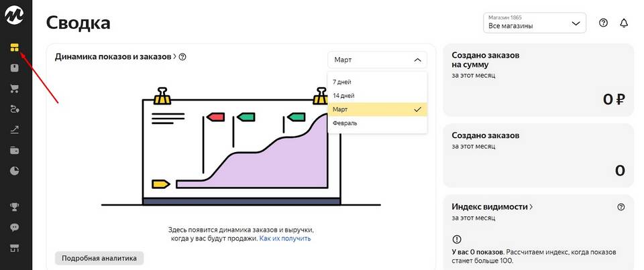Screen dimensions: 644x270
Task: Choose Февраль from the period list
Action: pyautogui.click(x=345, y=123)
